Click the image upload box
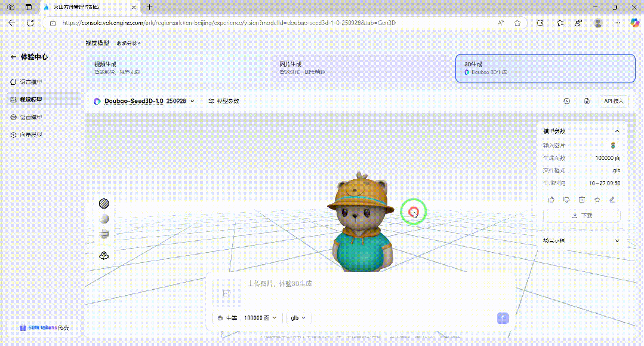 (x=226, y=293)
